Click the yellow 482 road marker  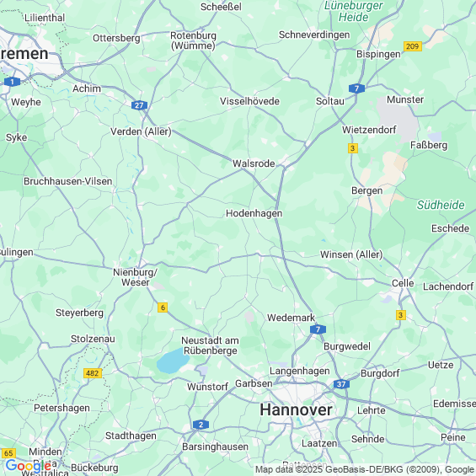93,373
